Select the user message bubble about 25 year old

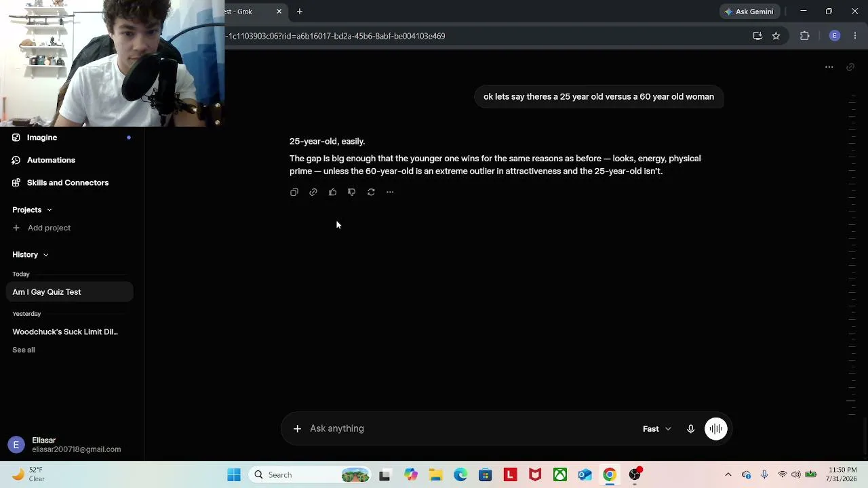click(x=599, y=97)
